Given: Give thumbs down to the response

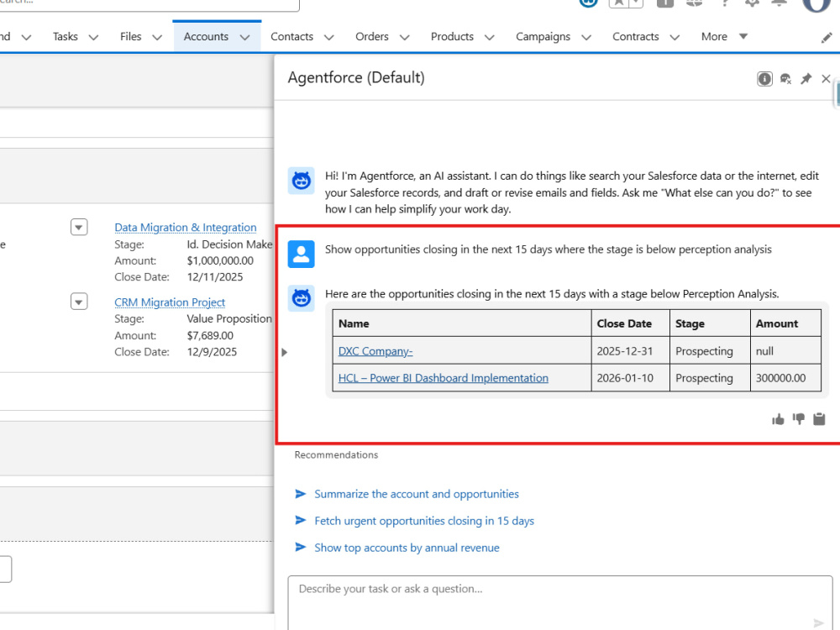Looking at the screenshot, I should (x=799, y=419).
